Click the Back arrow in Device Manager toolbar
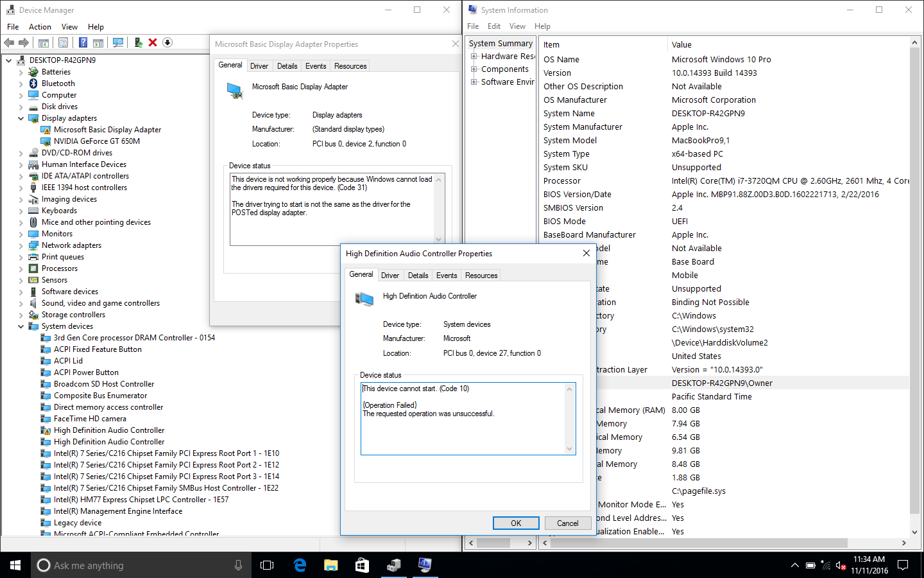 (x=9, y=42)
